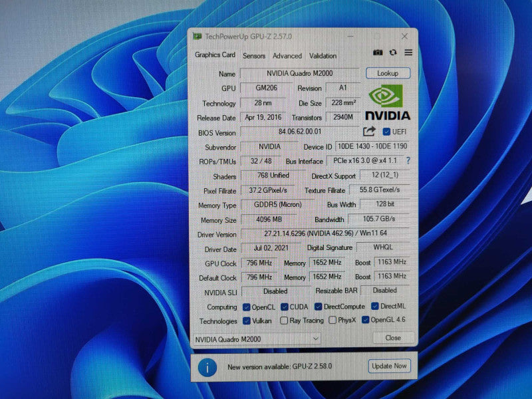Open the hamburger menu in GPU-Z
Viewport: 532px width, 399px height.
pyautogui.click(x=408, y=53)
